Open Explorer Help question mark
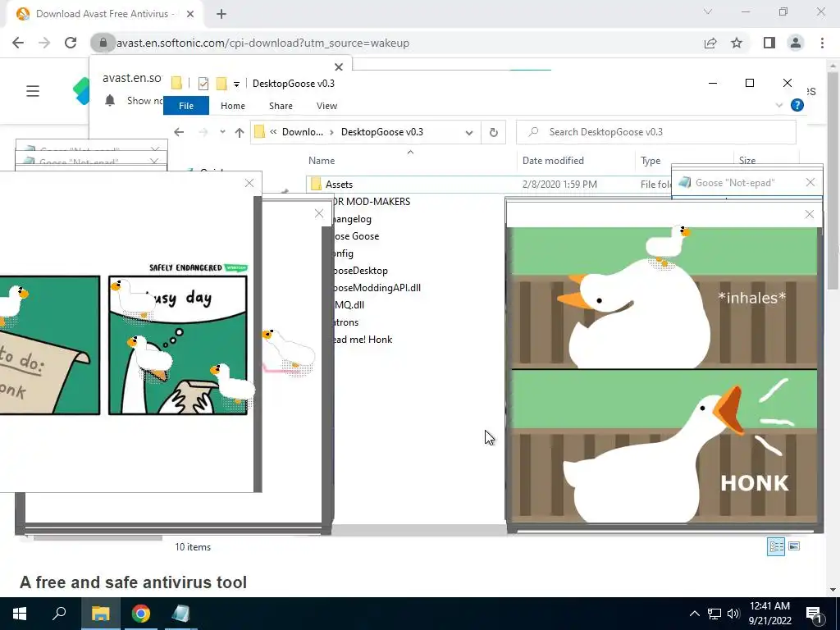Screen dimensions: 840x630 tap(797, 106)
